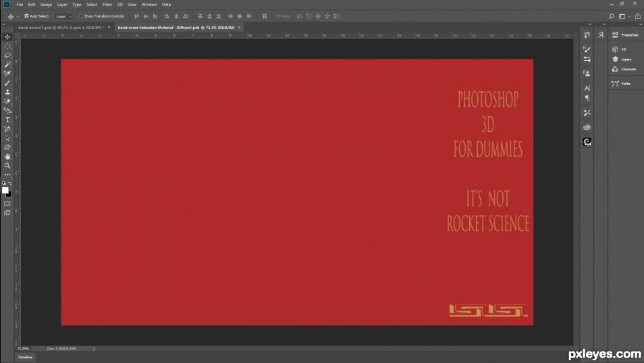Screen dimensions: 644x363
Task: Select the Eraser tool
Action: [x=7, y=101]
